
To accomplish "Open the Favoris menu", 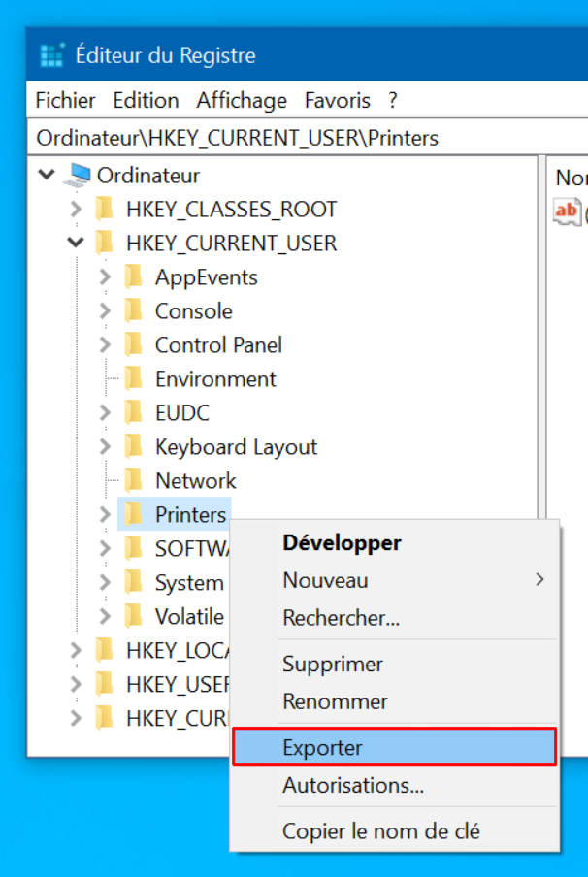I will pyautogui.click(x=338, y=101).
